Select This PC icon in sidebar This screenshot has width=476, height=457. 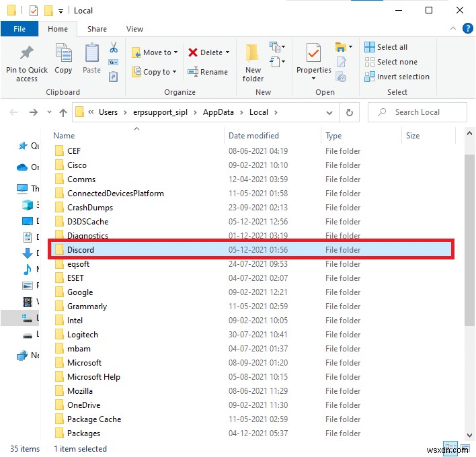click(22, 189)
